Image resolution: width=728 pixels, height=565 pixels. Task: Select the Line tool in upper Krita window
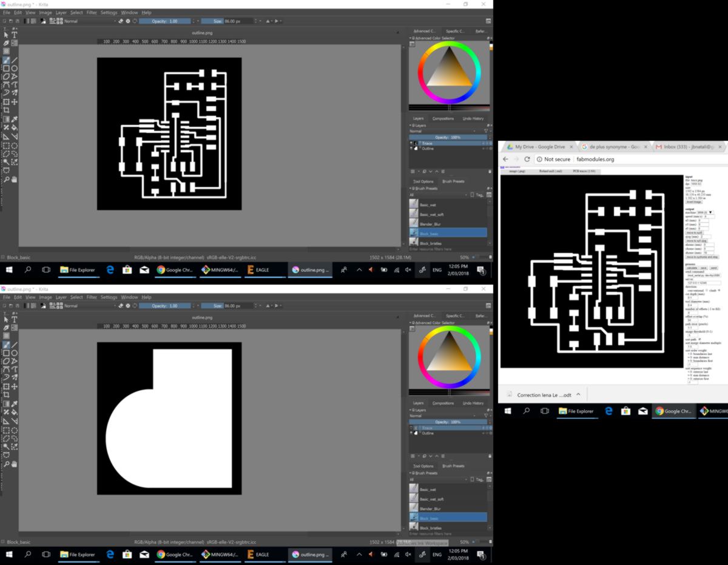[15, 60]
